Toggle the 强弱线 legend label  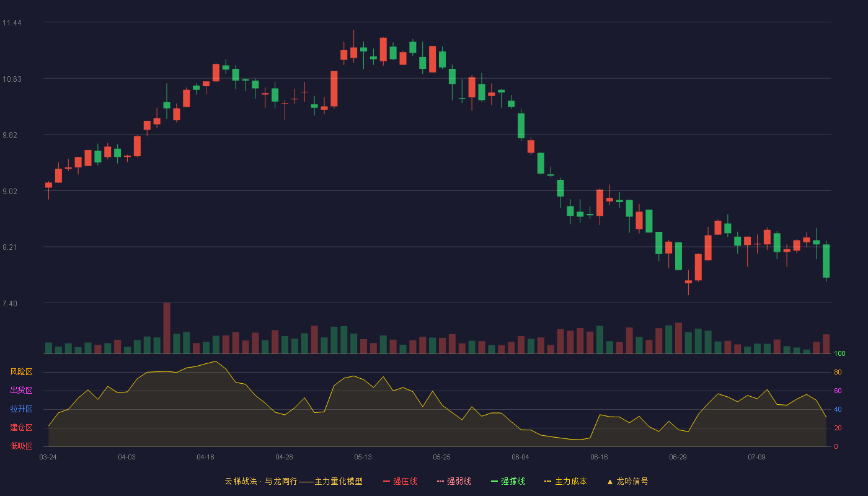coord(459,481)
